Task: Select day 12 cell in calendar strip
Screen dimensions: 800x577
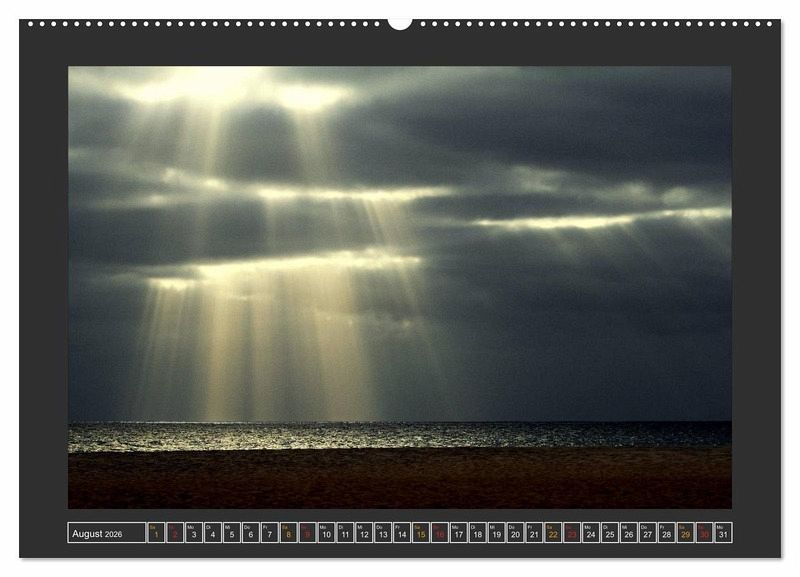Action: tap(364, 532)
